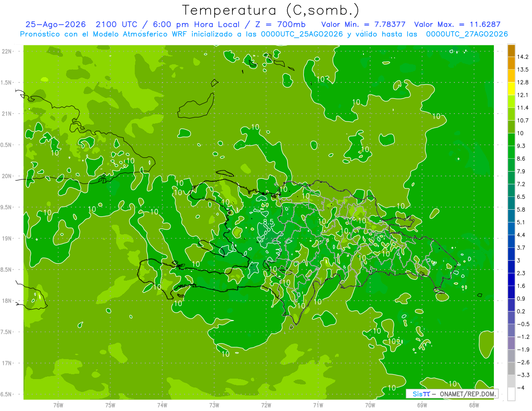Click the '71W' longitude axis label

pos(318,405)
